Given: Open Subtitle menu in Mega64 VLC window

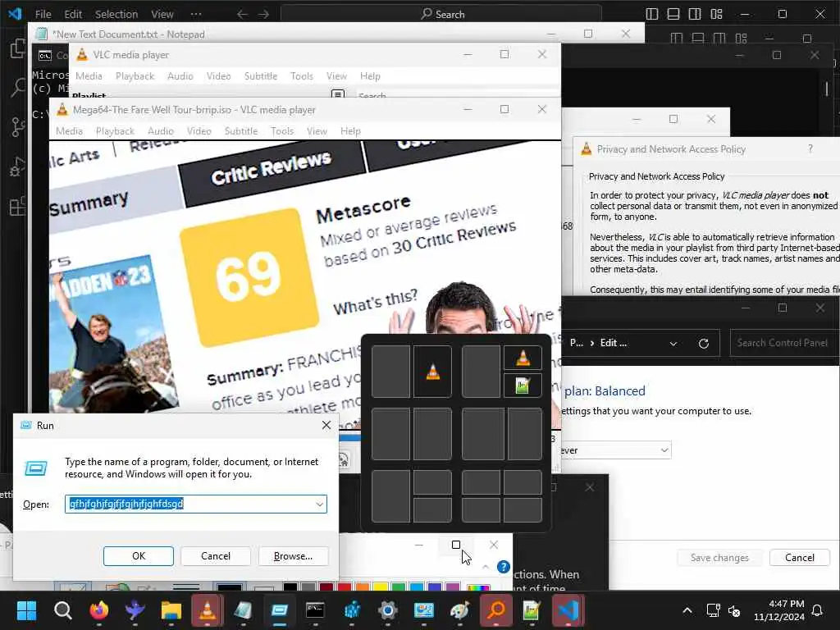Looking at the screenshot, I should (241, 131).
